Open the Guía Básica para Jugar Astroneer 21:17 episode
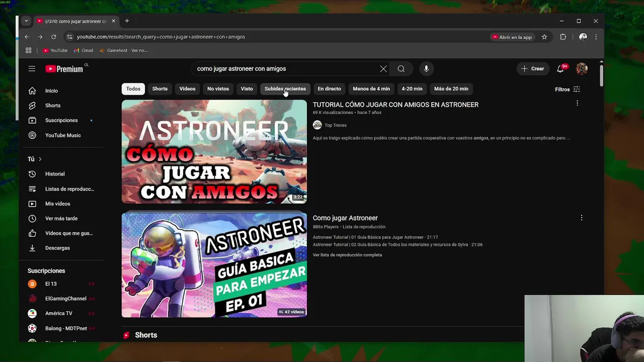The width and height of the screenshot is (644, 362). [375, 237]
